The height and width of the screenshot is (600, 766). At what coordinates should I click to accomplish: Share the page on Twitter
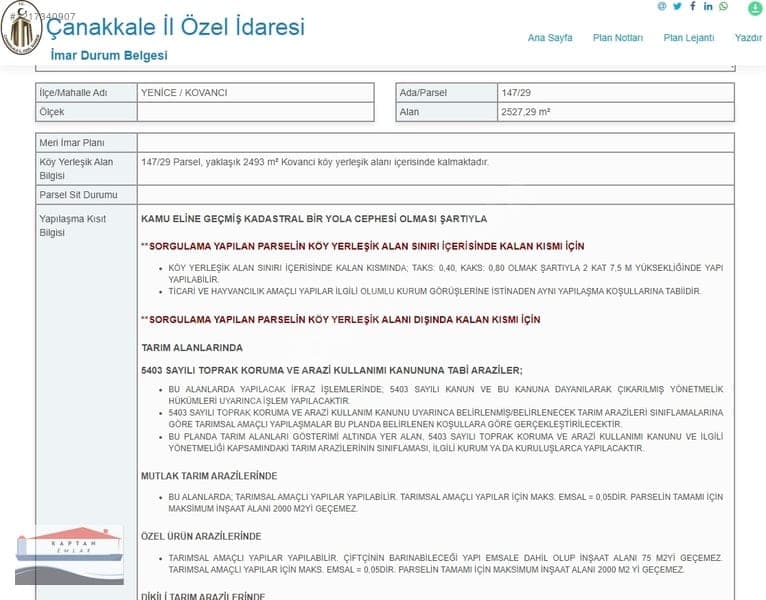677,6
